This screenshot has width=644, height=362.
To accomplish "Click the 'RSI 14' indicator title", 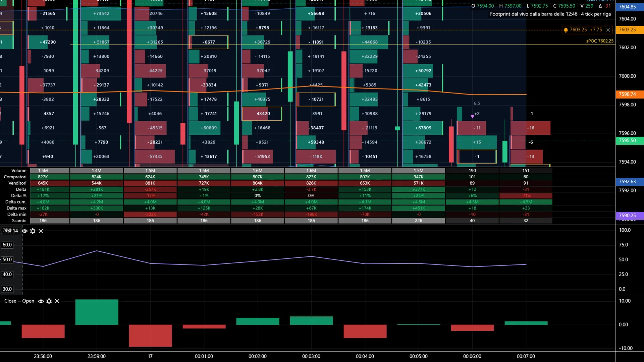I will (11, 231).
